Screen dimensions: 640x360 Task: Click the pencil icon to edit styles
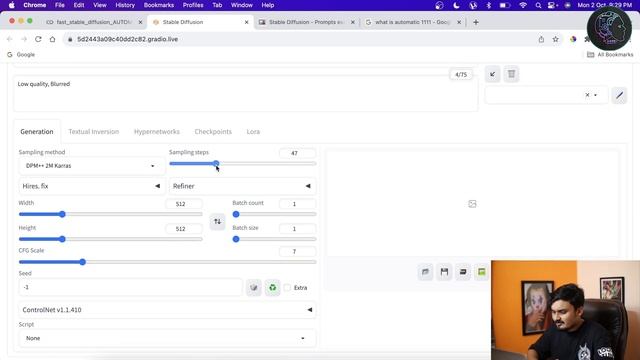tap(619, 95)
